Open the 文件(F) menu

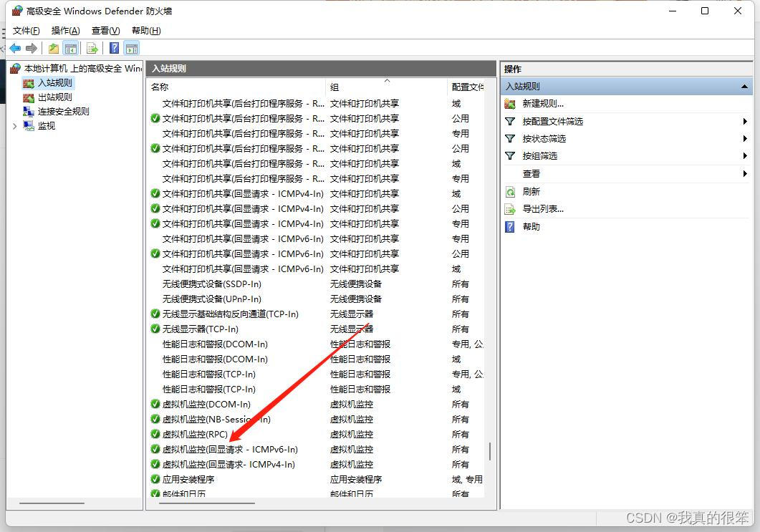[27, 31]
